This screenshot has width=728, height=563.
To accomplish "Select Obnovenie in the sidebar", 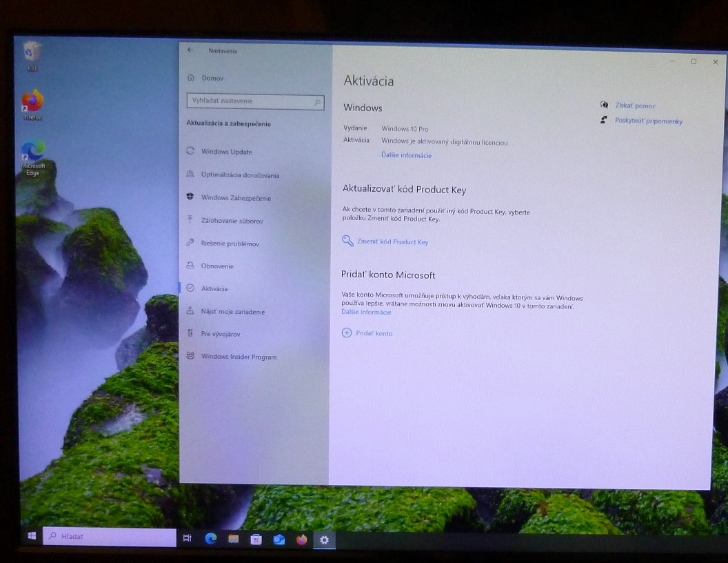I will click(x=216, y=266).
